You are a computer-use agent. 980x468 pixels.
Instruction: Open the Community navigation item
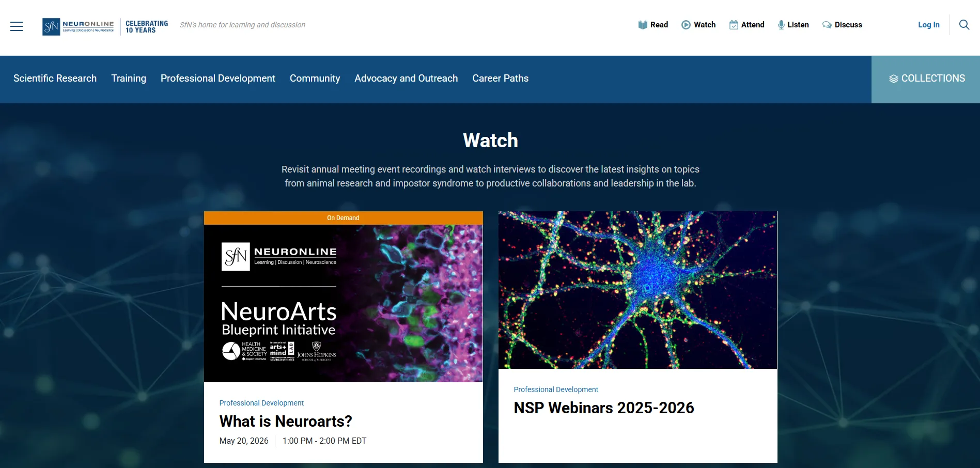point(315,79)
